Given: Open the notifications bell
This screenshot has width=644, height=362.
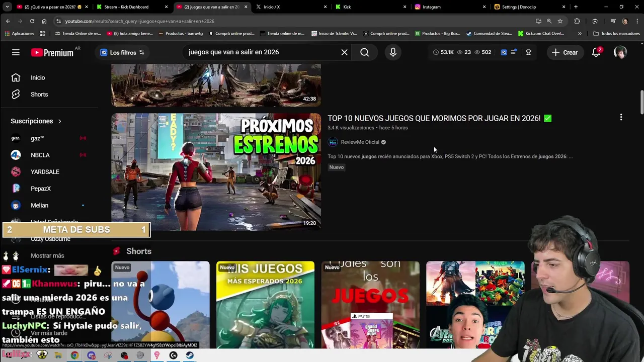Looking at the screenshot, I should [x=596, y=52].
